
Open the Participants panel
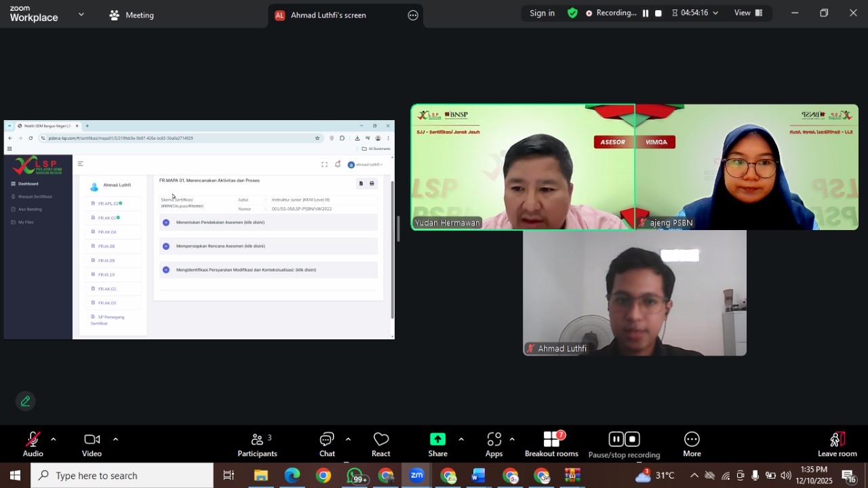click(257, 444)
